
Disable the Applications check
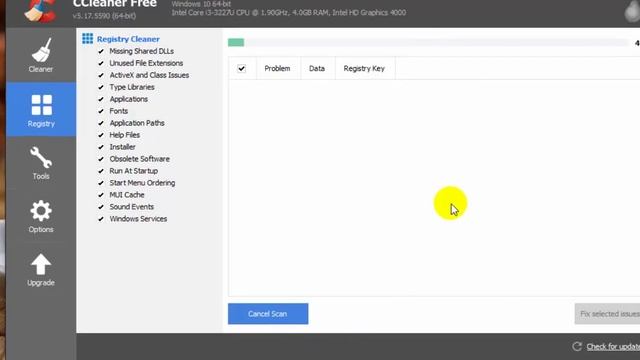[101, 99]
